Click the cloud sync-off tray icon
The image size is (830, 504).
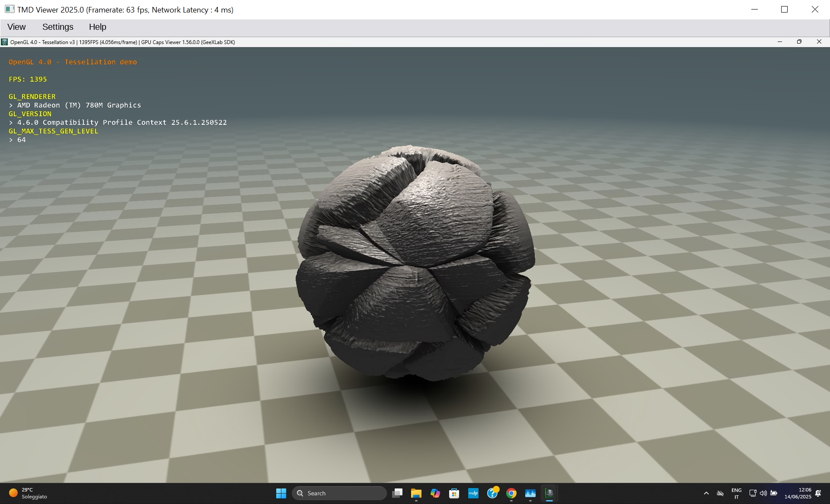(720, 493)
